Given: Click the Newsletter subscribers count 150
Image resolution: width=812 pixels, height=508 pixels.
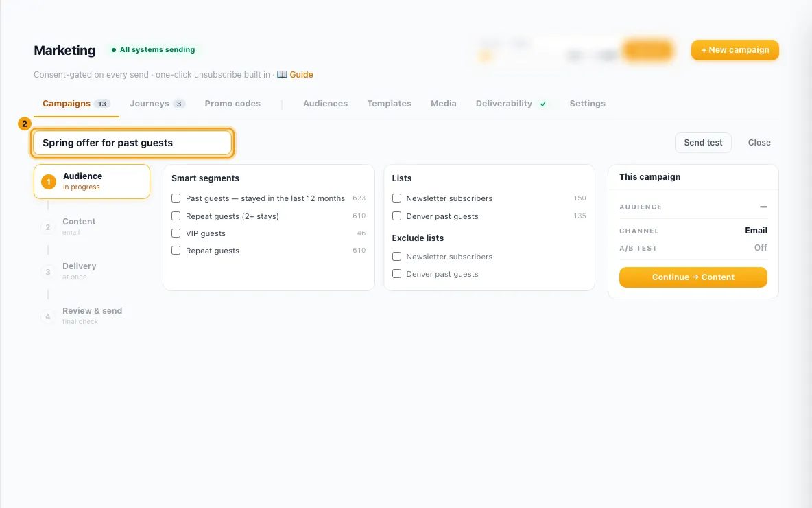Looking at the screenshot, I should [x=580, y=198].
